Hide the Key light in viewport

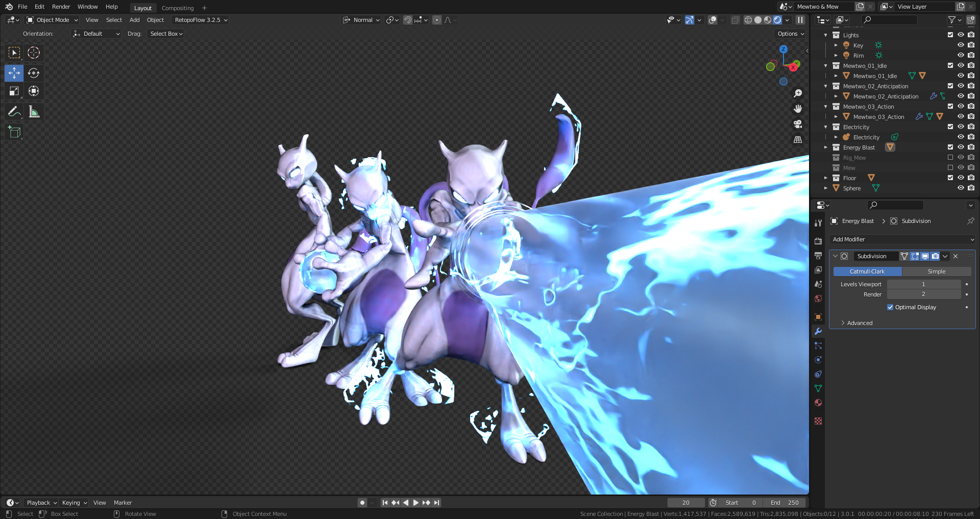click(961, 45)
